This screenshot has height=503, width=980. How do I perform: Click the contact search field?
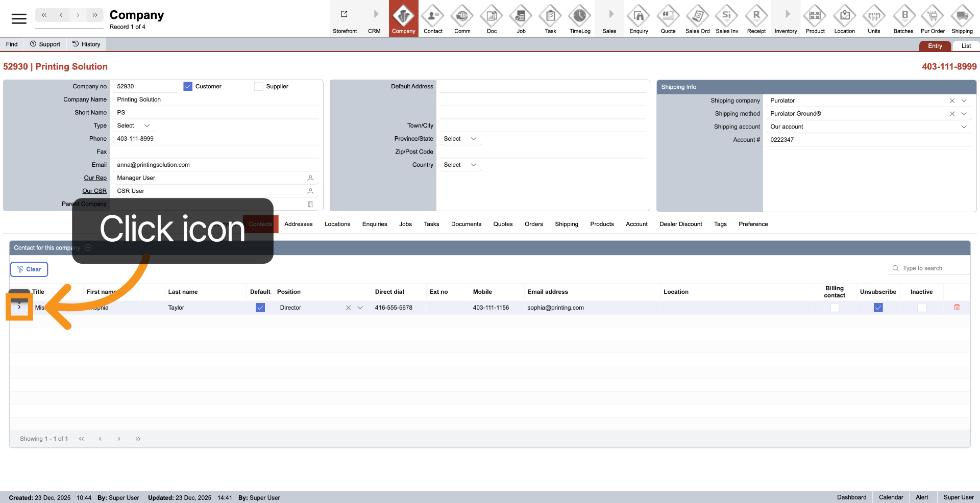932,268
